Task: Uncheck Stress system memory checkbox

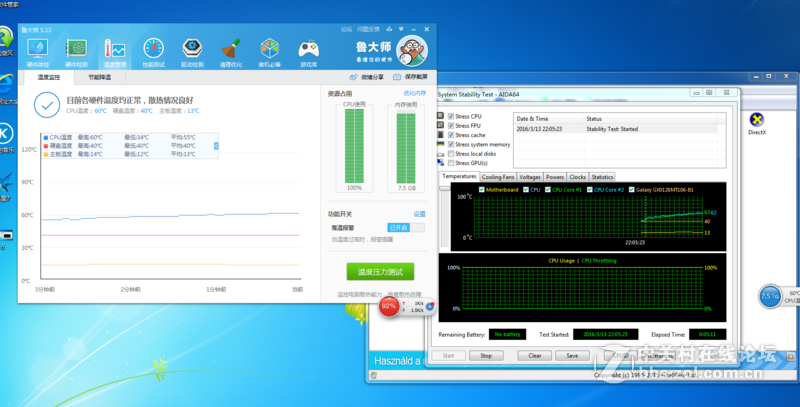Action: tap(451, 144)
